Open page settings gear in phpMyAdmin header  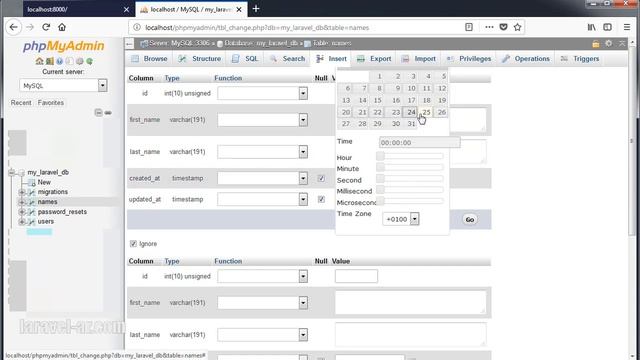tap(609, 43)
